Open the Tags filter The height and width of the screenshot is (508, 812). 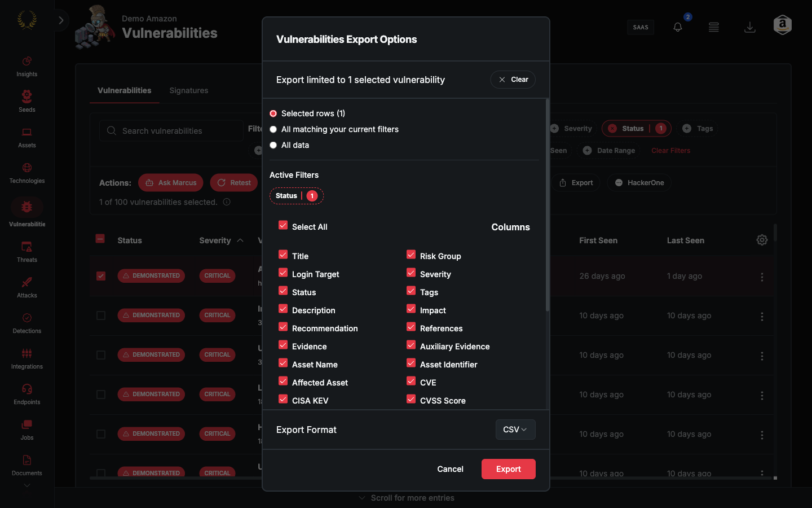[698, 129]
